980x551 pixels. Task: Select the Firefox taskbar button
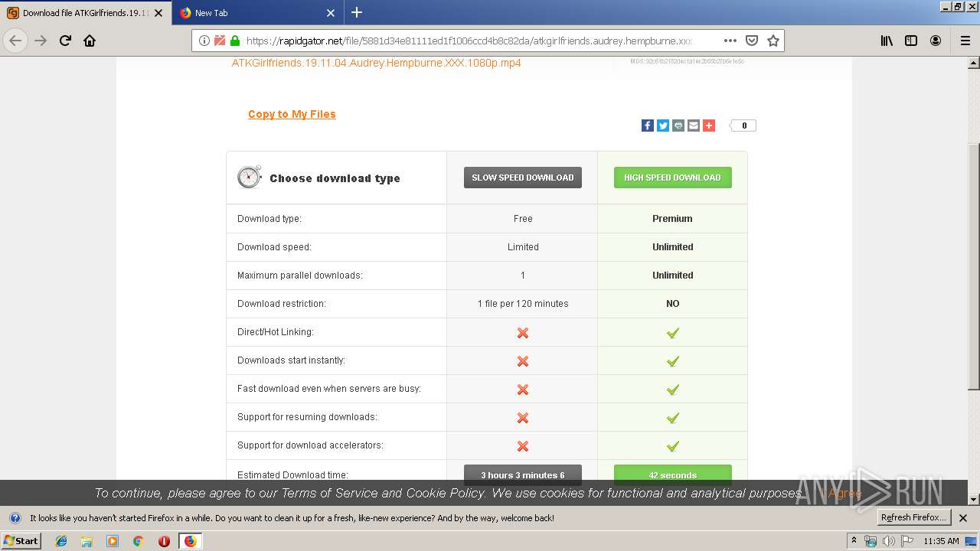[190, 541]
